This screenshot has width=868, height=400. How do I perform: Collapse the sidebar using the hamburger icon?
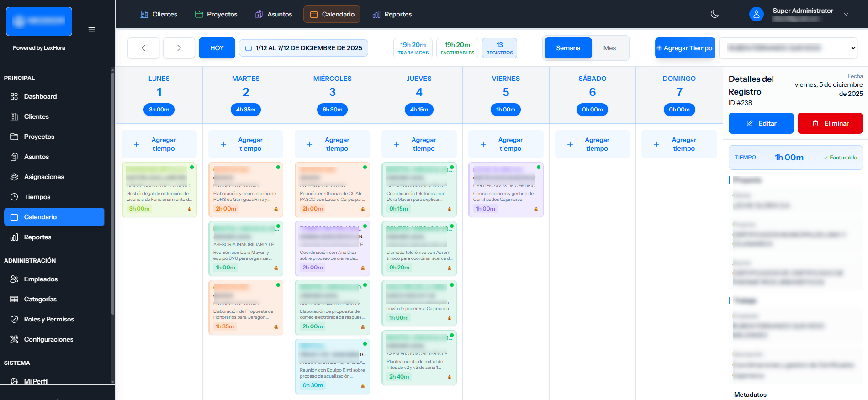pyautogui.click(x=92, y=30)
